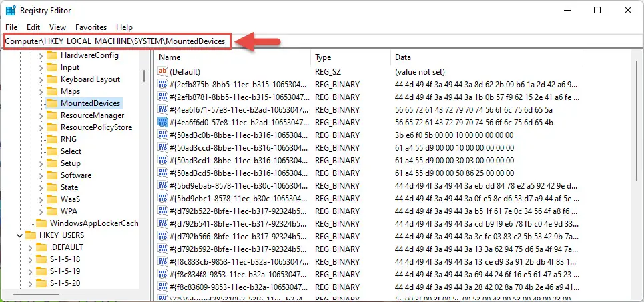This screenshot has width=644, height=302.
Task: Sort values by the Data column header
Action: point(487,57)
